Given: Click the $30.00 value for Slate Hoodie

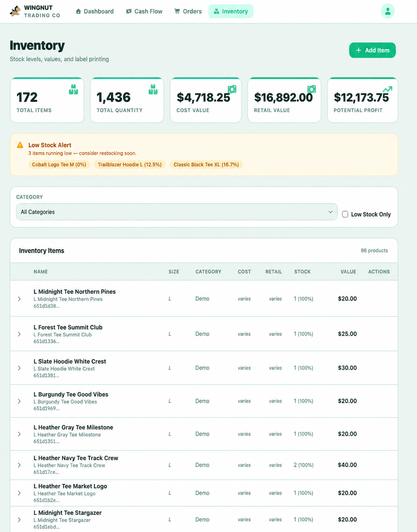Looking at the screenshot, I should point(347,368).
